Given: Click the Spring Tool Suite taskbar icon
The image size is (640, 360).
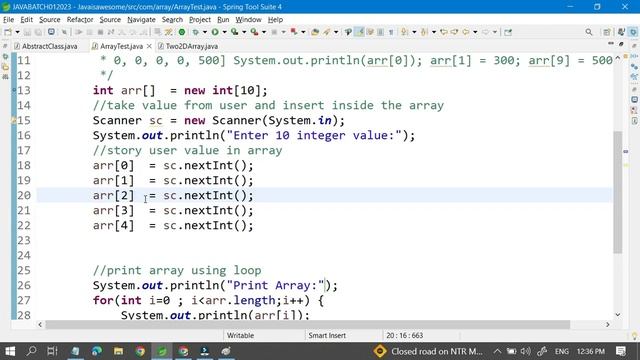Looking at the screenshot, I should [162, 351].
